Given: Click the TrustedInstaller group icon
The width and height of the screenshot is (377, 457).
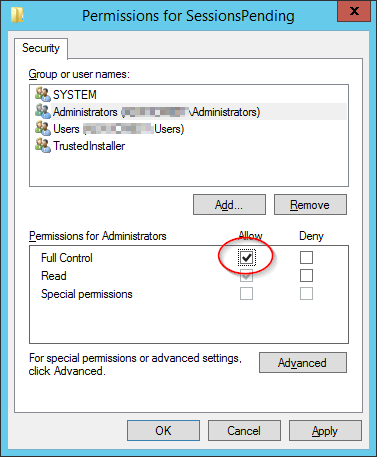Looking at the screenshot, I should 43,145.
